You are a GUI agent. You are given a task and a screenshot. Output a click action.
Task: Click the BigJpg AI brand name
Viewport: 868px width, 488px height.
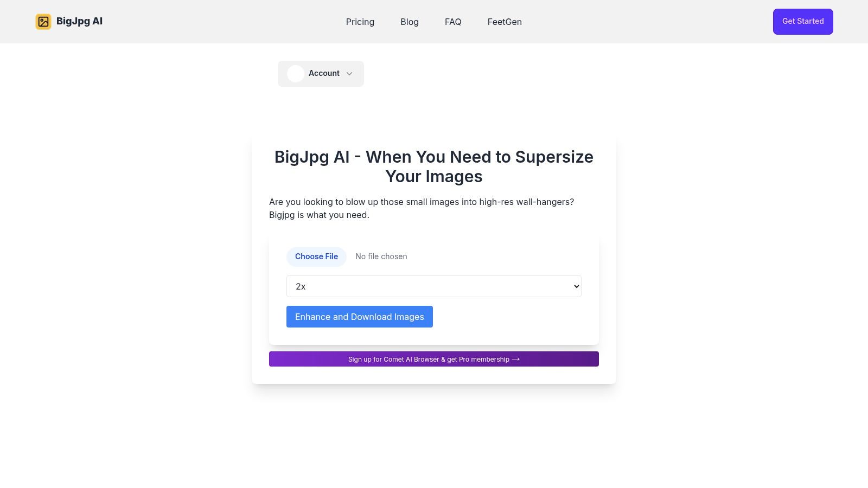(x=79, y=21)
